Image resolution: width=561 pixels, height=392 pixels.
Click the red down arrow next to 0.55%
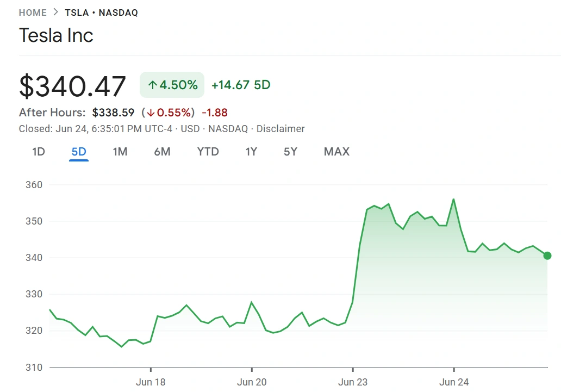click(x=151, y=113)
